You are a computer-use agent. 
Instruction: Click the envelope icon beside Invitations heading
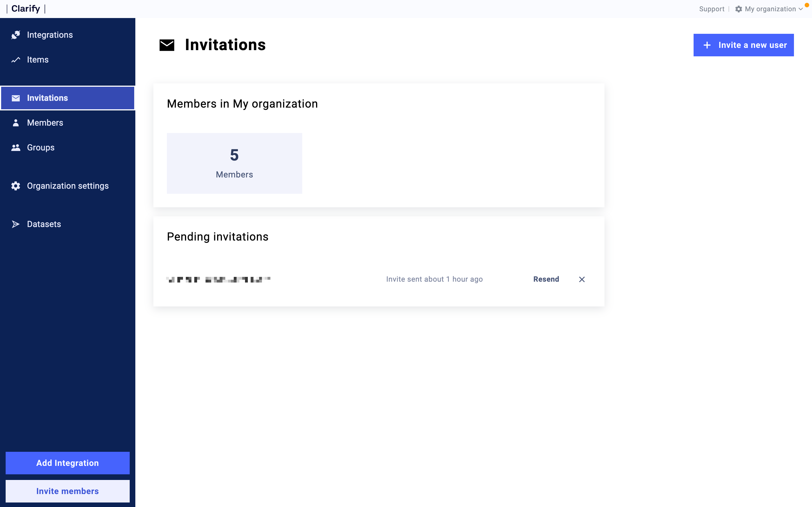click(167, 45)
